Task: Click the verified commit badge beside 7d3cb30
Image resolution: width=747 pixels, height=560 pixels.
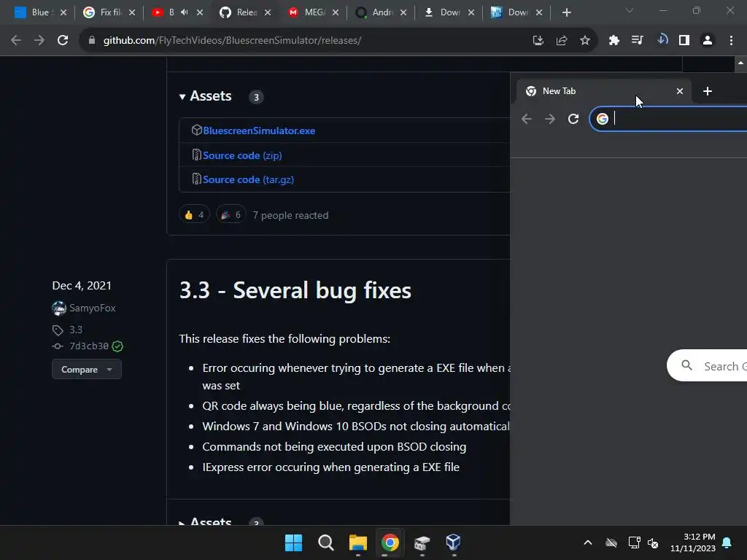Action: pos(117,346)
